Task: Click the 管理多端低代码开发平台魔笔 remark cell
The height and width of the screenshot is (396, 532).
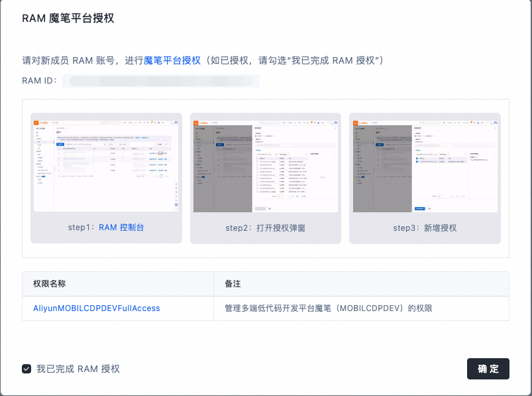Action: pos(361,308)
